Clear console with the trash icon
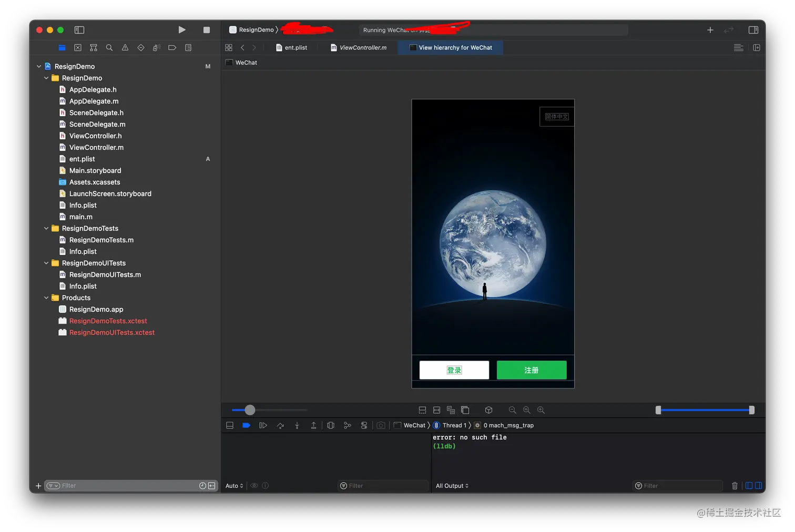Screen dimensions: 795x532 [735, 486]
